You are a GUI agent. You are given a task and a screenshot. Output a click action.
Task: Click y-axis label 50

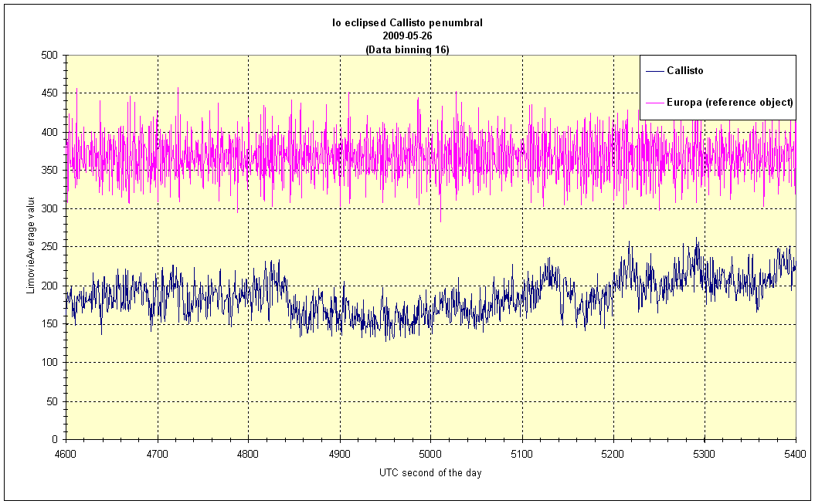coord(53,401)
